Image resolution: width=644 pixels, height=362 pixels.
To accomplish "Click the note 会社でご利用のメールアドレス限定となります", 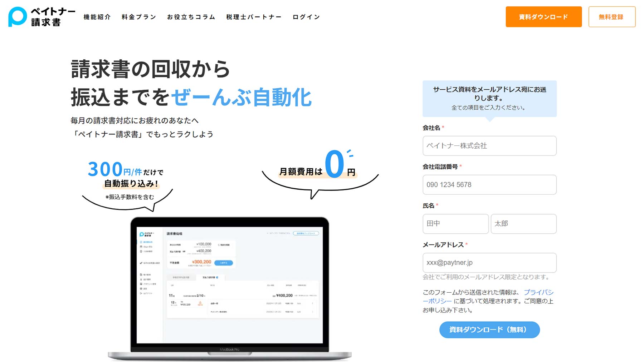I will tap(486, 277).
